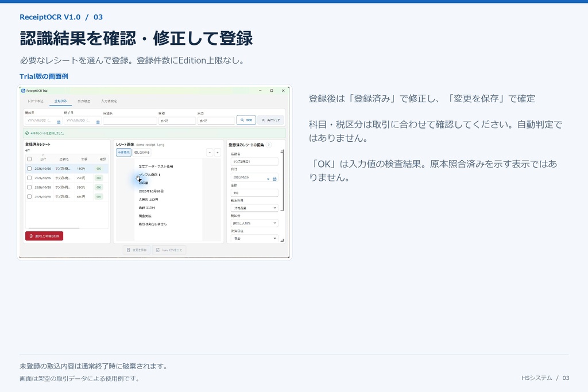The image size is (588, 392).
Task: Click the OK badge in 330円 row
Action: [99, 187]
